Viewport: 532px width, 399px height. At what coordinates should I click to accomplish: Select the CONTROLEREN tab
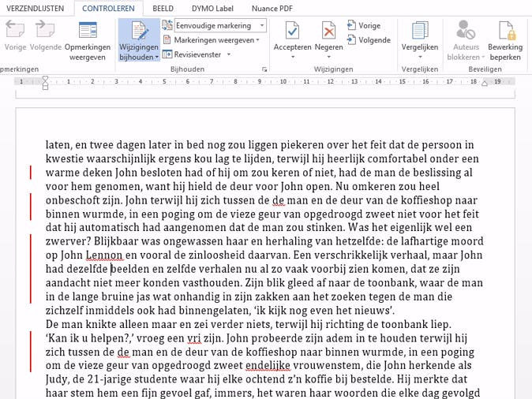point(108,9)
